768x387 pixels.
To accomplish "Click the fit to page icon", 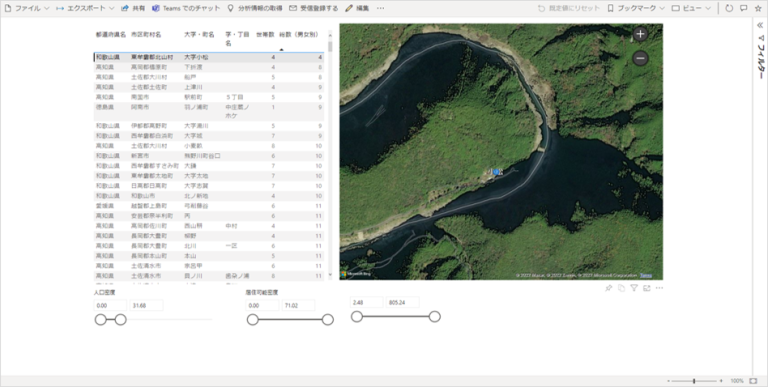I will coord(753,381).
